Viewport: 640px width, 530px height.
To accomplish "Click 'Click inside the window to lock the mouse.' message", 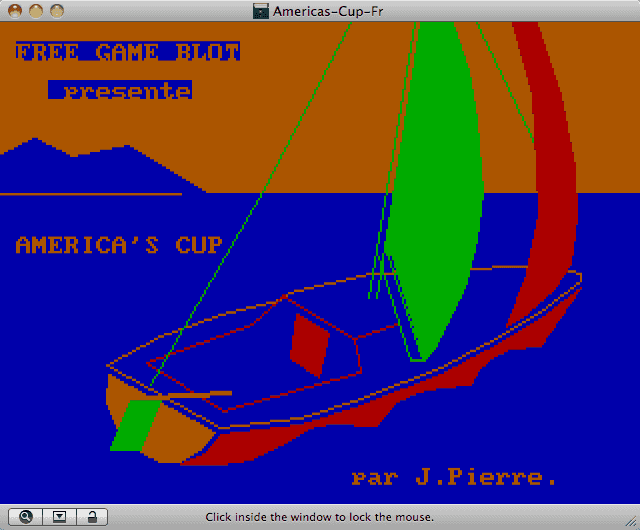I will click(x=320, y=517).
